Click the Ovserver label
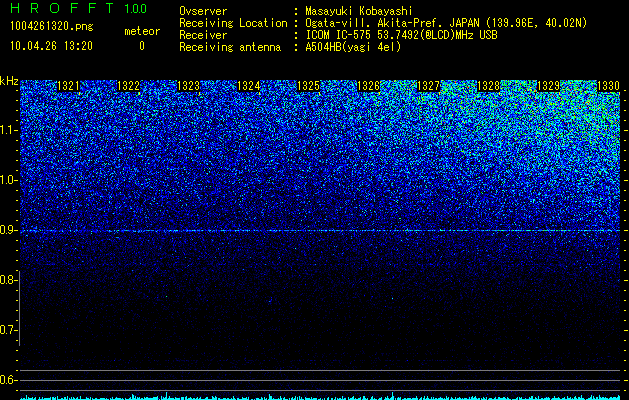The height and width of the screenshot is (400, 629). click(x=203, y=11)
